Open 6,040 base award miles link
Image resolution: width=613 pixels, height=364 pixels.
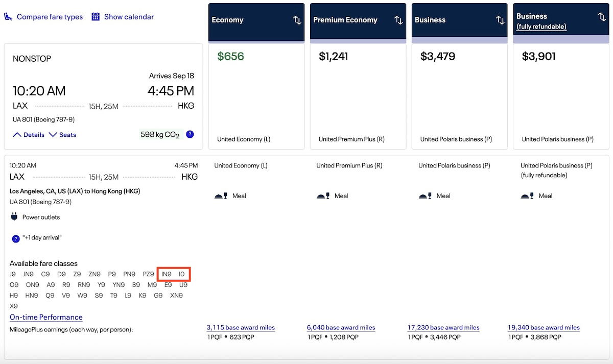coord(341,328)
